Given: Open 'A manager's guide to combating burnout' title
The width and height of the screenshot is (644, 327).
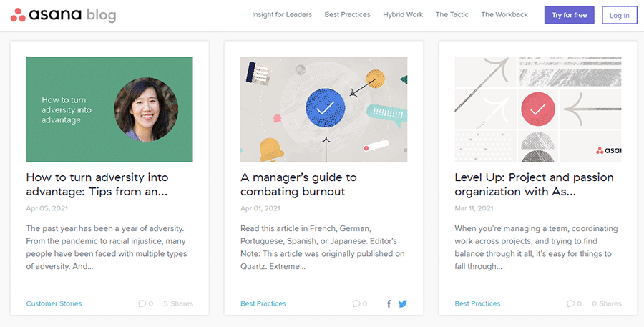Looking at the screenshot, I should (x=298, y=185).
